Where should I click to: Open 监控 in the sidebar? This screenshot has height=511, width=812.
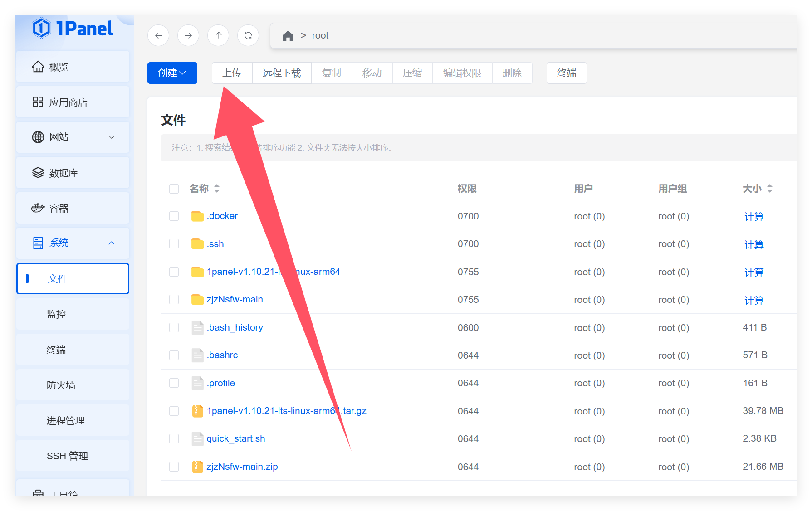coord(73,314)
